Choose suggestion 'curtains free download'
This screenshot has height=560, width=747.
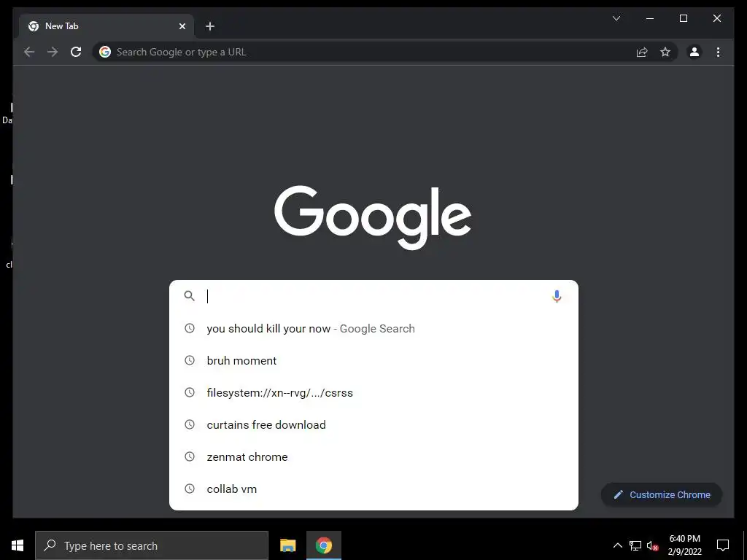coord(373,425)
